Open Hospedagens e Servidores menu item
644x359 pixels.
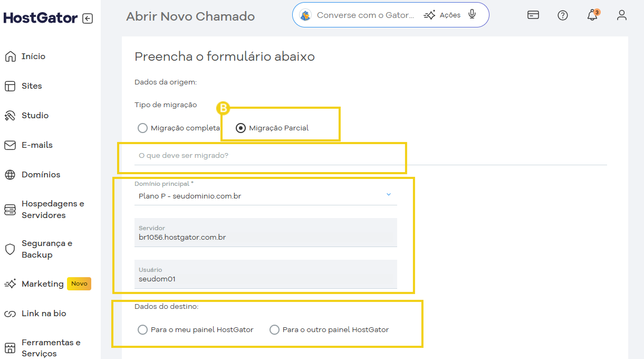52,210
